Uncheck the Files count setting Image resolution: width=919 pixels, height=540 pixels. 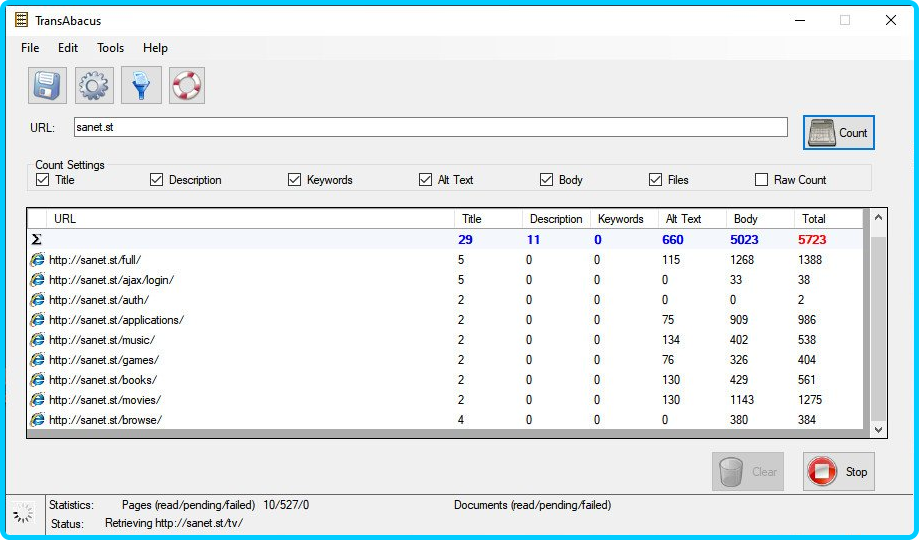point(655,179)
